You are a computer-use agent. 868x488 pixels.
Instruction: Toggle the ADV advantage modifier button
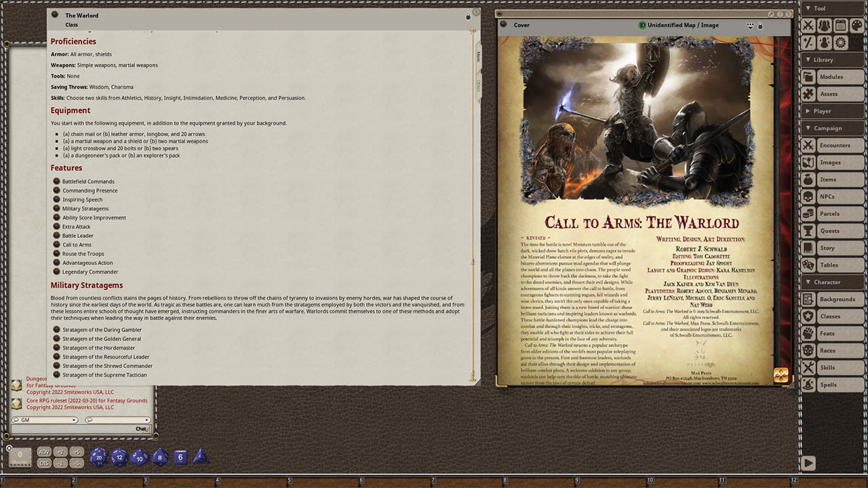[44, 452]
